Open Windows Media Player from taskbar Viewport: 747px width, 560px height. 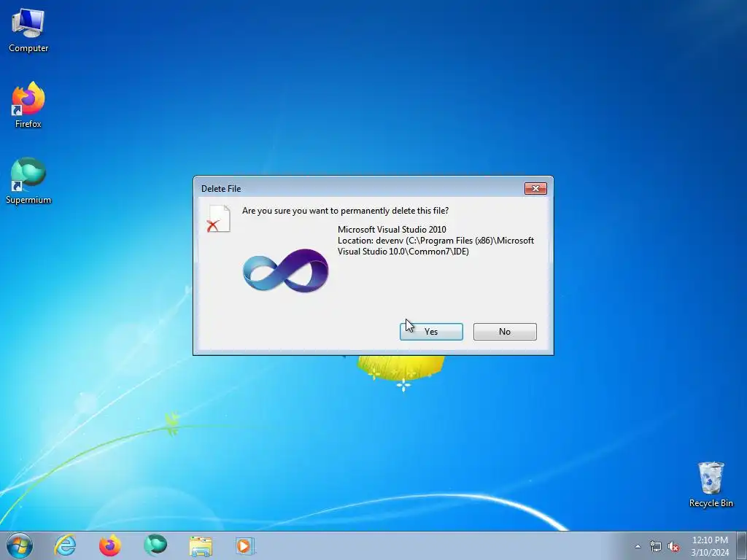tap(245, 545)
